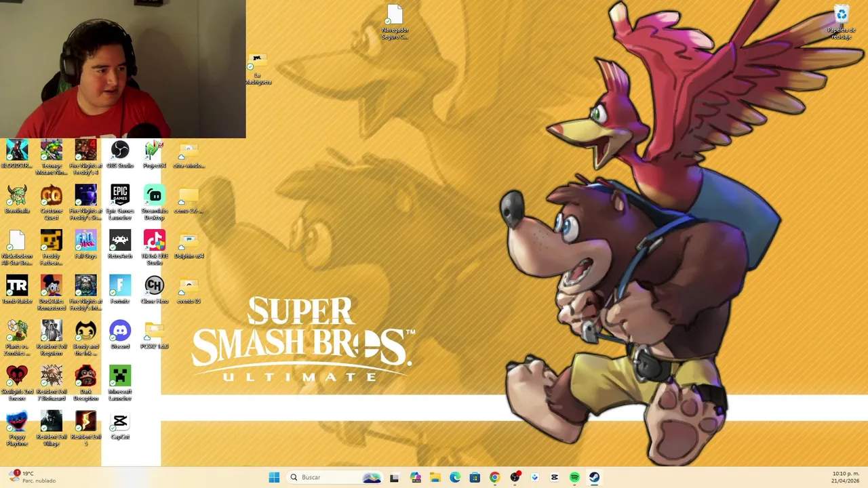The image size is (868, 488).
Task: Select the Brawlhalla desktop icon
Action: pos(17,200)
